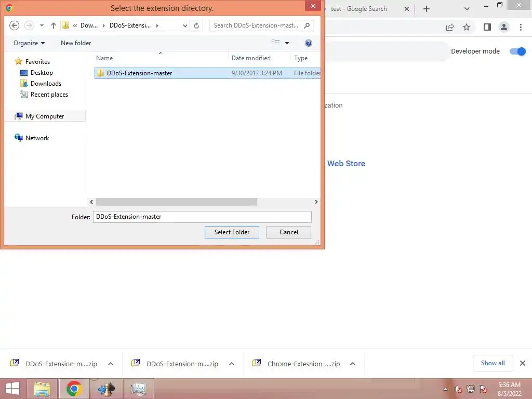Image resolution: width=532 pixels, height=399 pixels.
Task: Click the scroll right arrow
Action: coord(316,202)
